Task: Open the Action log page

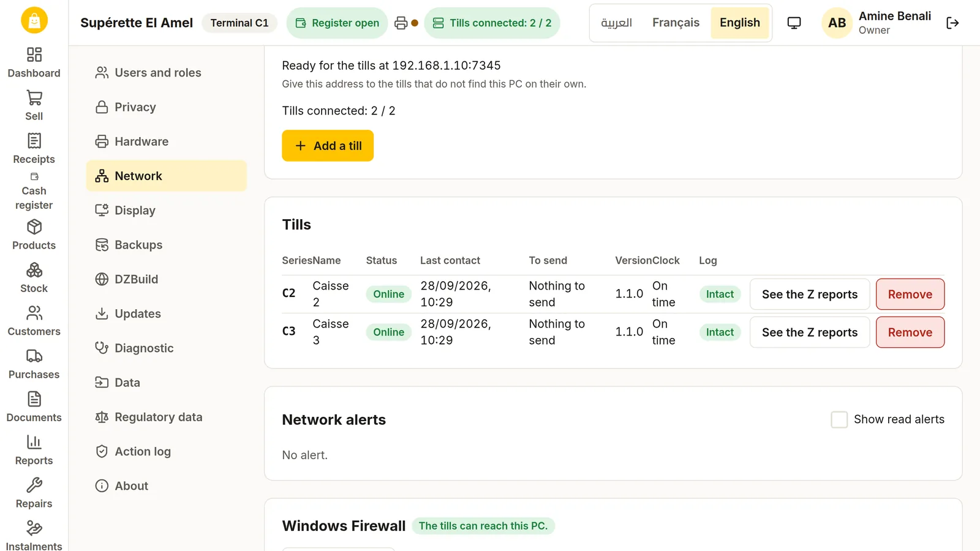Action: coord(167,451)
